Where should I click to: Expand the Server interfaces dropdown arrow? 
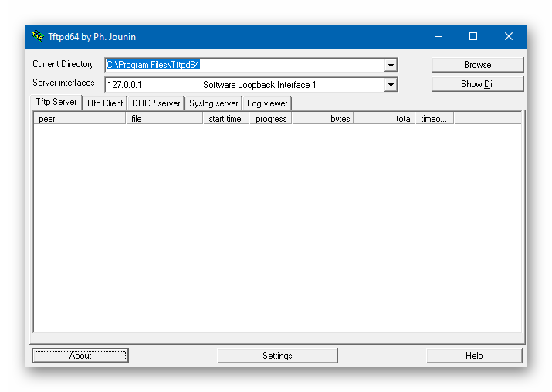pos(391,85)
